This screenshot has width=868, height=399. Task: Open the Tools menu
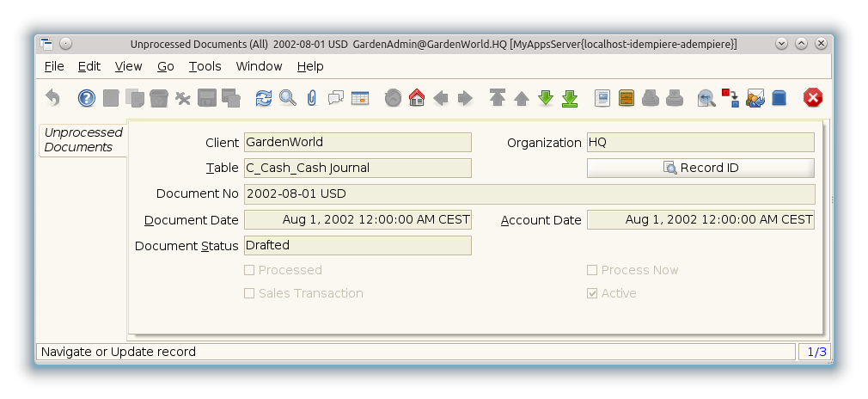205,66
